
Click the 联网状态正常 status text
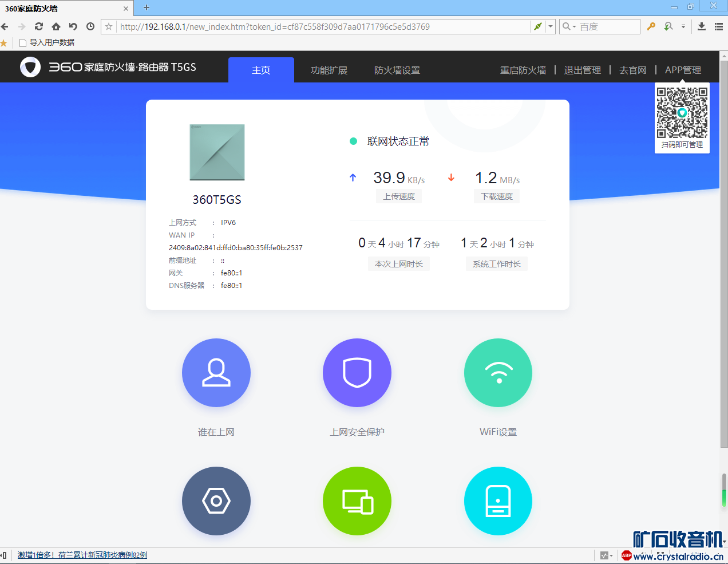click(398, 141)
